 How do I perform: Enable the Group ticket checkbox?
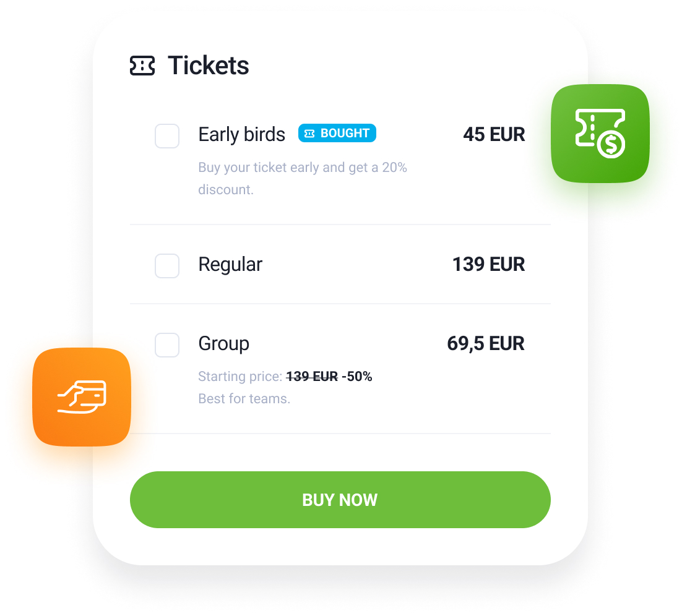pyautogui.click(x=167, y=345)
